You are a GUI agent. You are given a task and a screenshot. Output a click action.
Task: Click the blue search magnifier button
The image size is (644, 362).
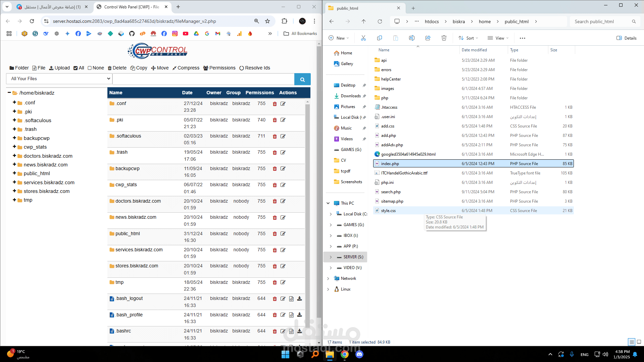[x=302, y=80]
